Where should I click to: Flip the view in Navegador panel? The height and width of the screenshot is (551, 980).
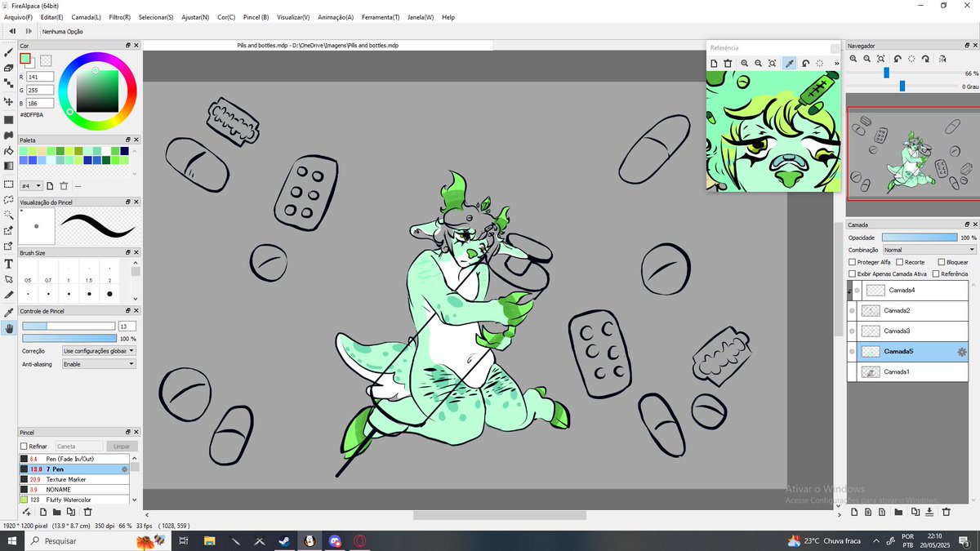click(942, 59)
